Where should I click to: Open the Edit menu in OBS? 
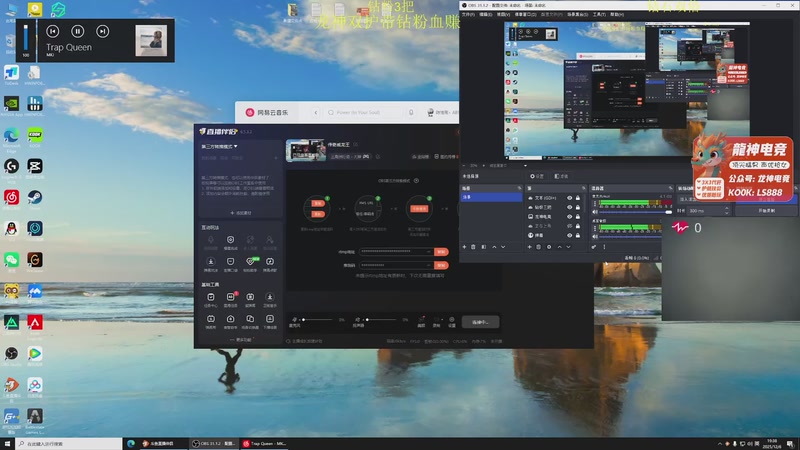click(x=486, y=14)
